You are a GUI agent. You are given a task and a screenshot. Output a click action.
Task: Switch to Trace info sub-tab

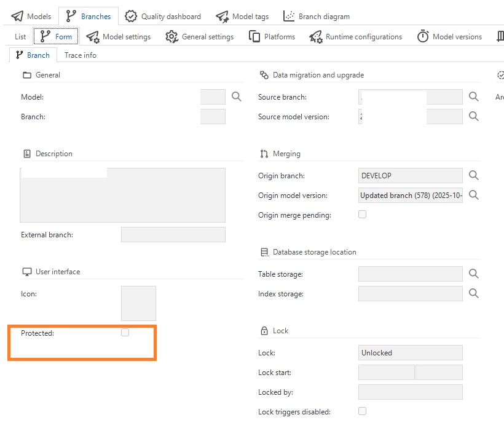(81, 55)
